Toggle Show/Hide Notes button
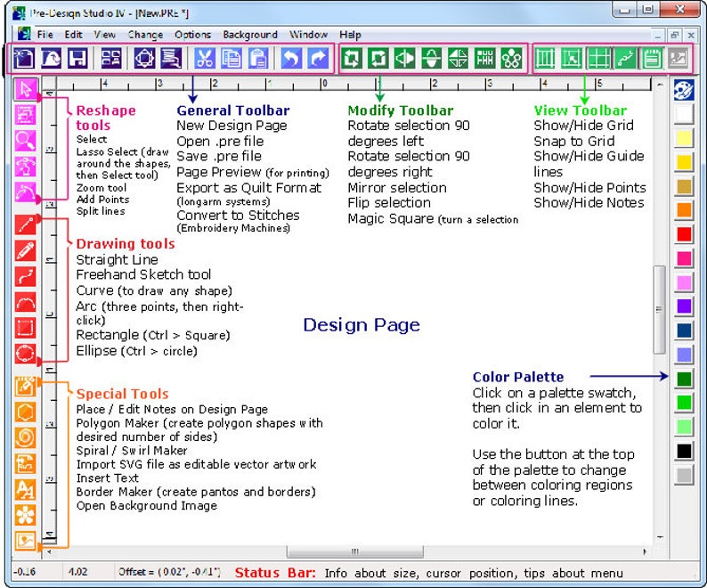 pos(652,58)
